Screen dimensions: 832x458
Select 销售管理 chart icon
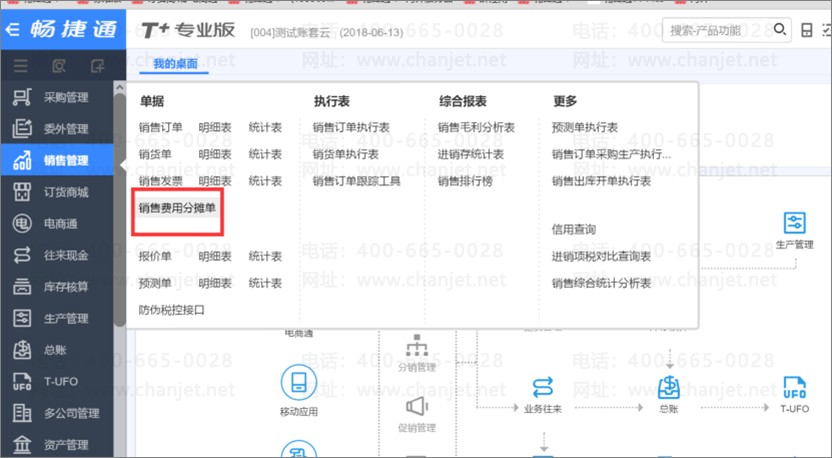(22, 160)
